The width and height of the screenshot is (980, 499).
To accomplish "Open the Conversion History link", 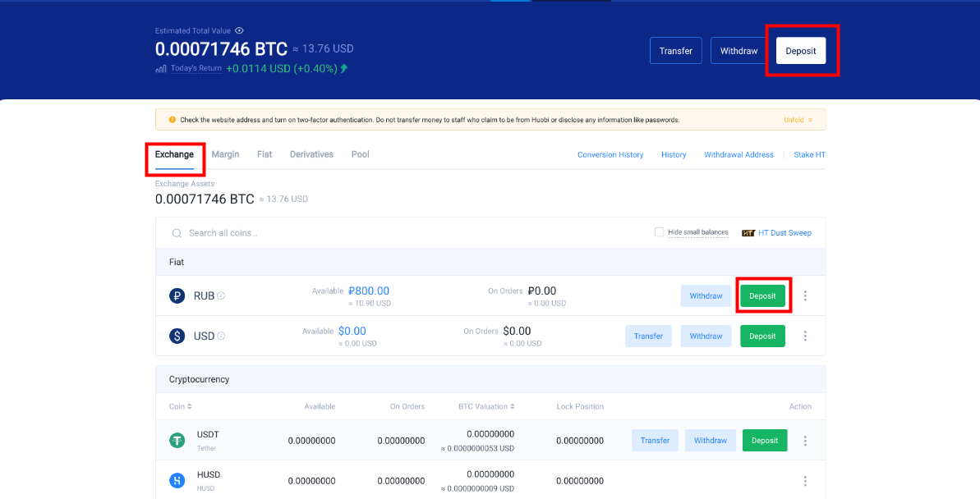I will 610,154.
